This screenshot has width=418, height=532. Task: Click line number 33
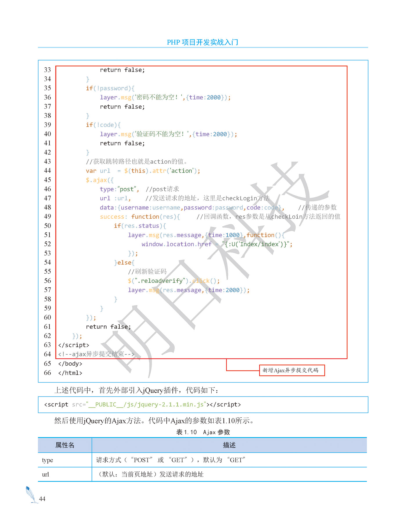click(x=47, y=70)
